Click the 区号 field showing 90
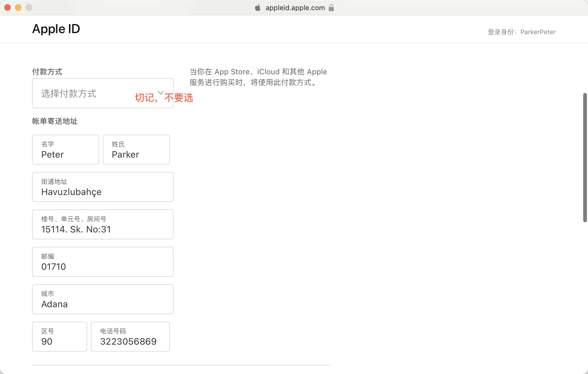This screenshot has height=374, width=588. 59,337
